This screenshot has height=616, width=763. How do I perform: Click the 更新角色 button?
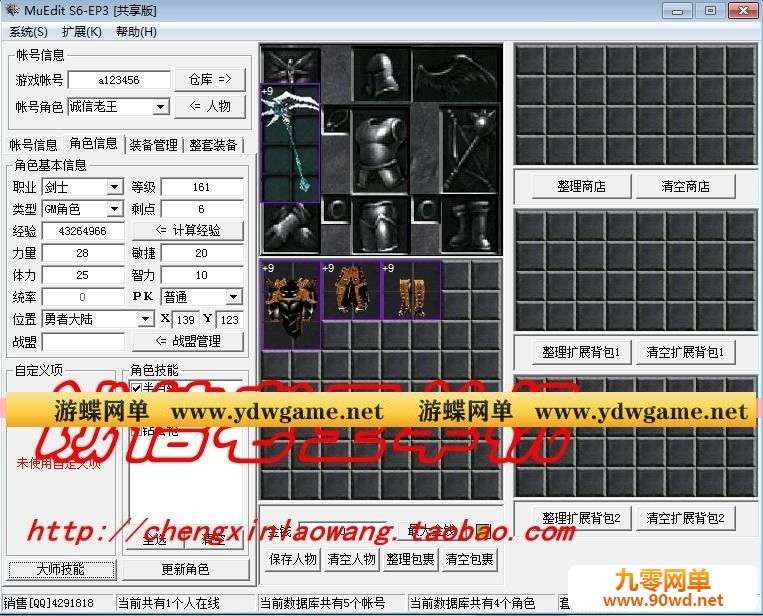point(185,569)
